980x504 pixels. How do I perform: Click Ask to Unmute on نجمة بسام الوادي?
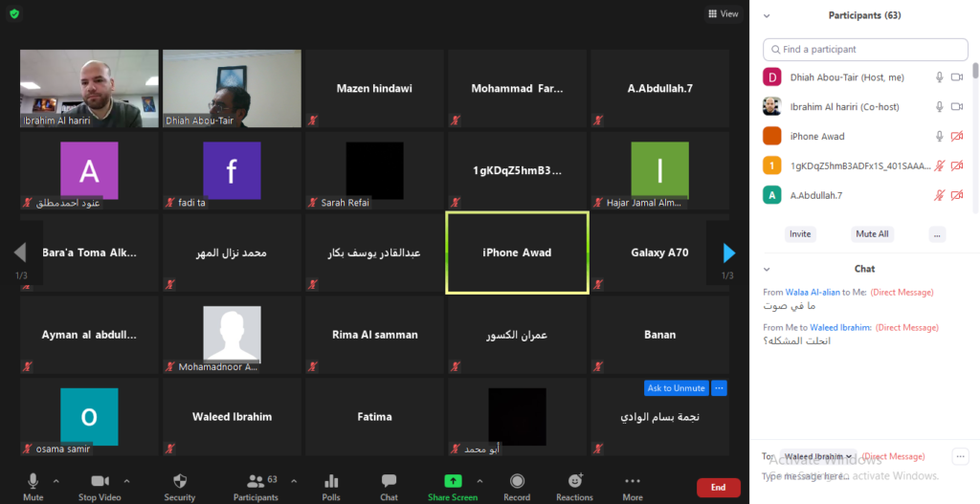click(x=677, y=388)
